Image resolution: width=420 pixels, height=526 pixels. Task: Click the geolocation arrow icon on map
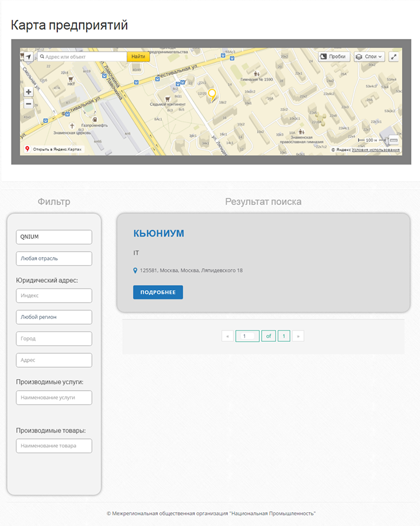[29, 57]
